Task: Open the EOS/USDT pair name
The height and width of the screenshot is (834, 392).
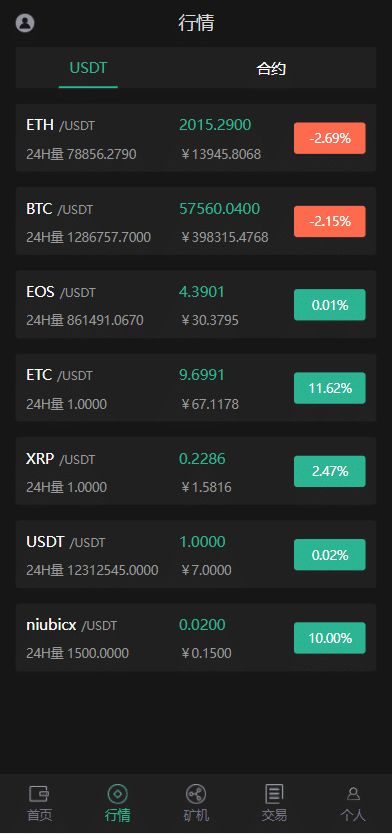Action: (61, 292)
